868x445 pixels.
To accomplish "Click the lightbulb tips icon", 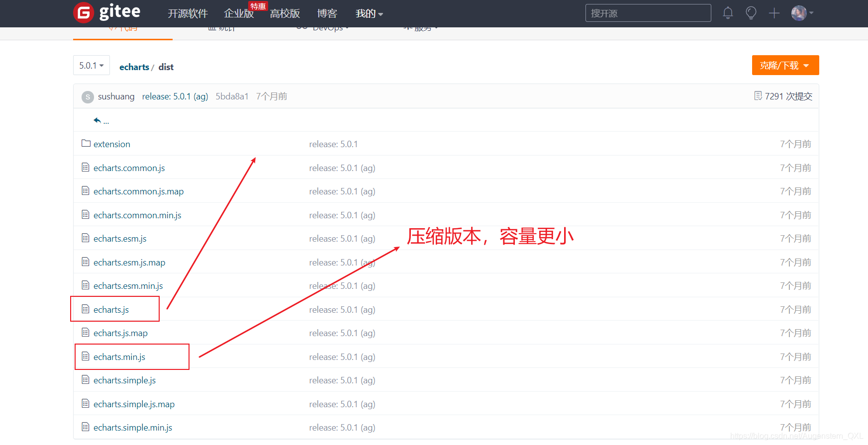I will 751,13.
